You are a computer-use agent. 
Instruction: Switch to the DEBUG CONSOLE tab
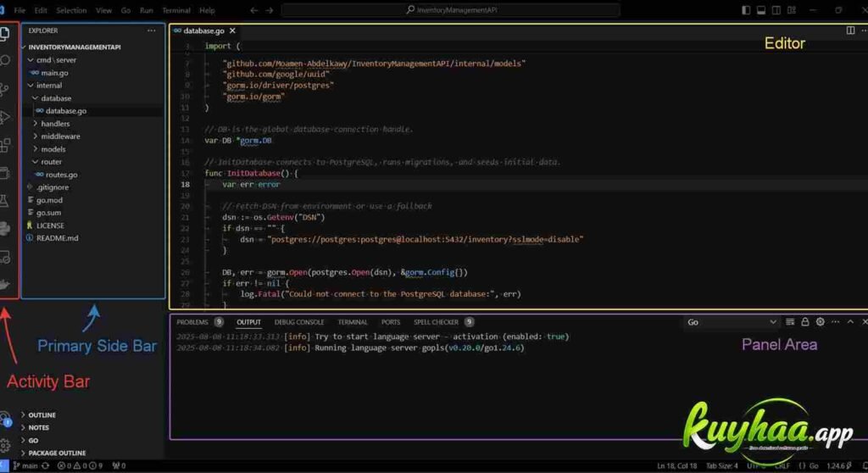(x=299, y=322)
